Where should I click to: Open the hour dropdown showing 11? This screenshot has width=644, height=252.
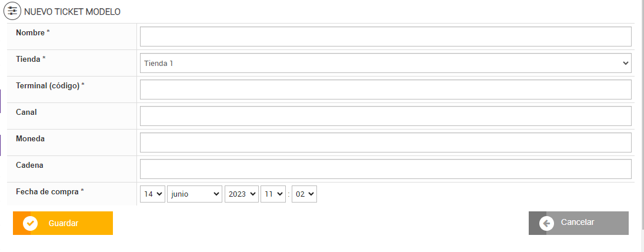pyautogui.click(x=273, y=194)
